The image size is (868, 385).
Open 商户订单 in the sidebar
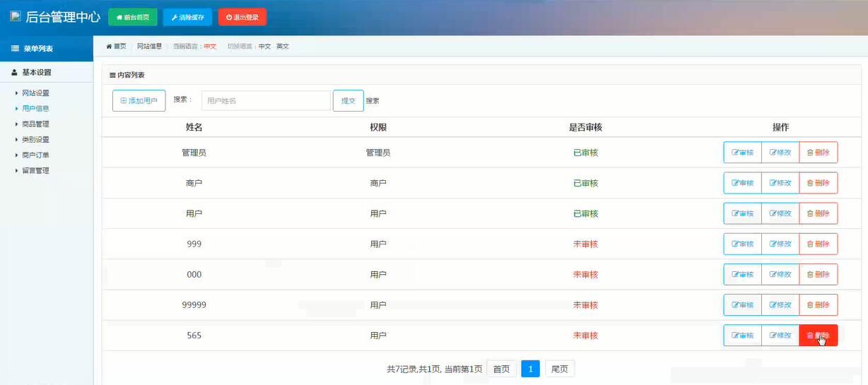click(x=35, y=155)
